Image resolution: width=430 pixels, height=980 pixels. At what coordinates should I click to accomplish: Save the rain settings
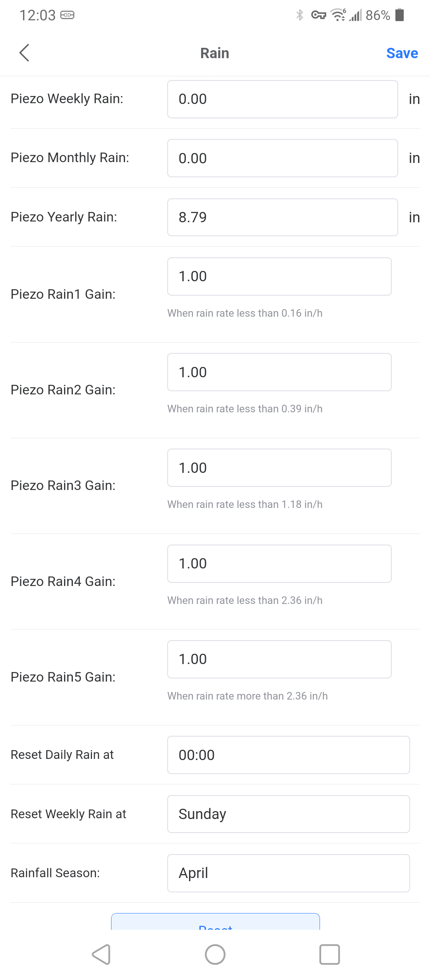(x=402, y=53)
